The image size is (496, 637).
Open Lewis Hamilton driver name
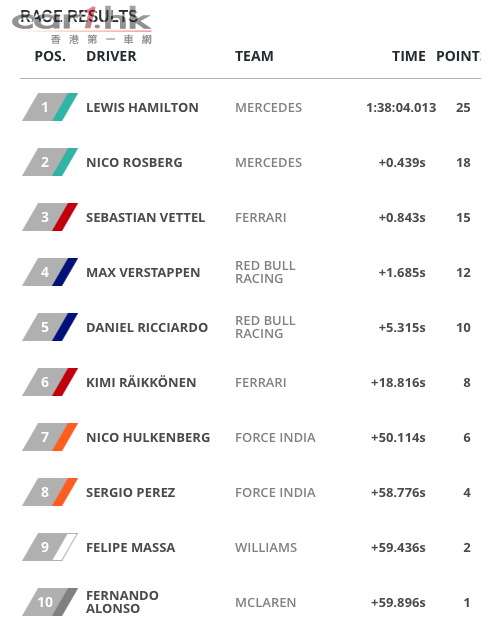coord(142,108)
